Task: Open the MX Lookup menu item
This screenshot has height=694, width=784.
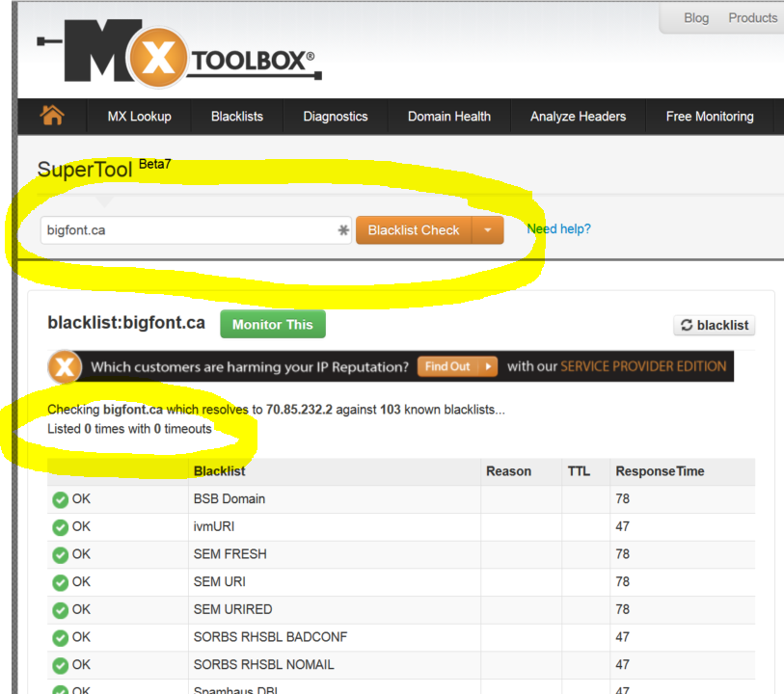Action: [140, 117]
